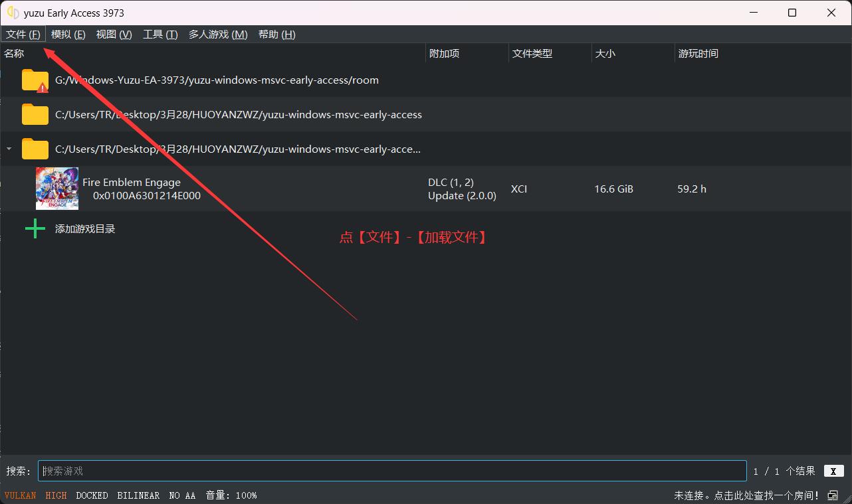The height and width of the screenshot is (504, 852).
Task: Open the 模拟 (E) menu
Action: [68, 35]
